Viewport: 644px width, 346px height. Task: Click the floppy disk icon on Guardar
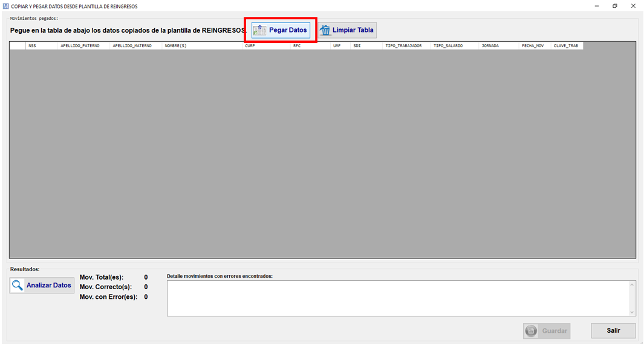(x=531, y=331)
